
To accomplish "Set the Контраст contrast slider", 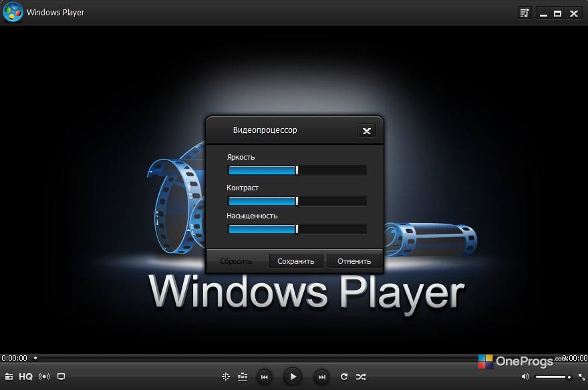I will pyautogui.click(x=297, y=201).
